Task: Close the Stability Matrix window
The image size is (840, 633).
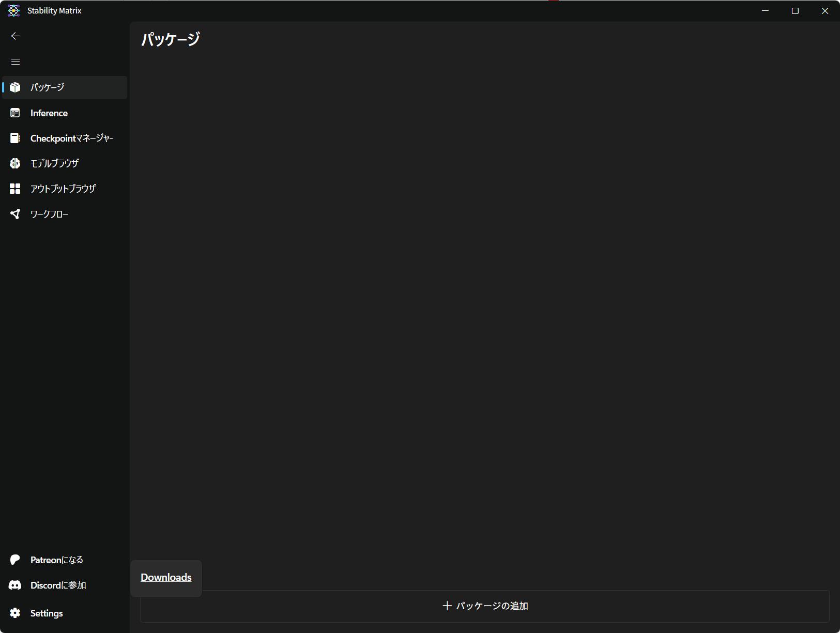Action: coord(825,11)
